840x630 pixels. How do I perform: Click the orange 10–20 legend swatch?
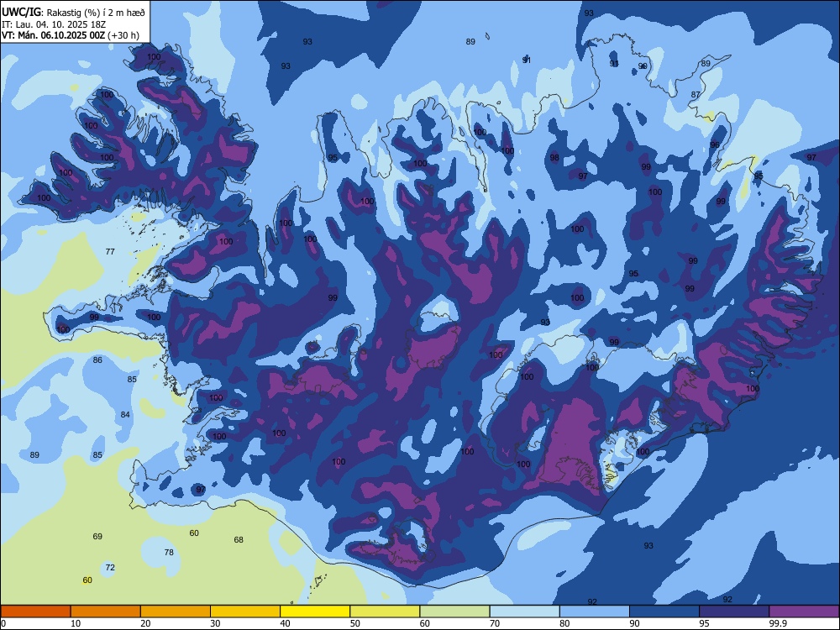106,612
